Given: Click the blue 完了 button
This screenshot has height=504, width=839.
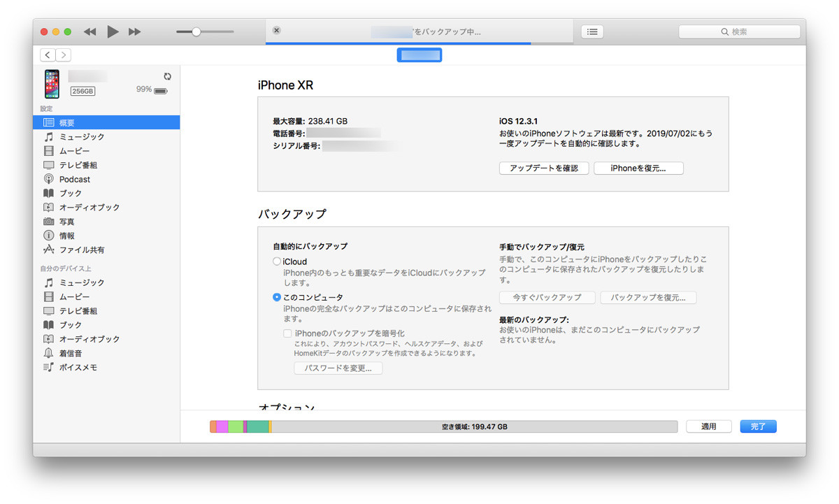Looking at the screenshot, I should [x=759, y=426].
